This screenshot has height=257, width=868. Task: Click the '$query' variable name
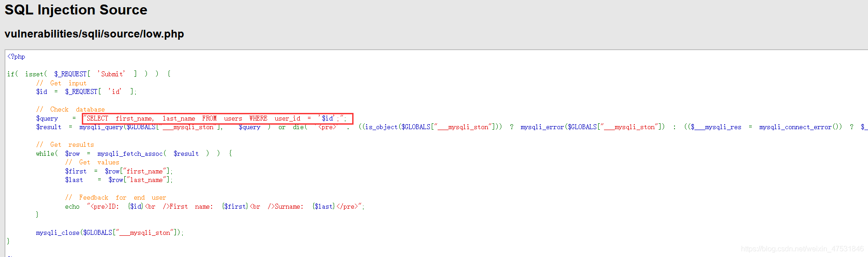(47, 118)
